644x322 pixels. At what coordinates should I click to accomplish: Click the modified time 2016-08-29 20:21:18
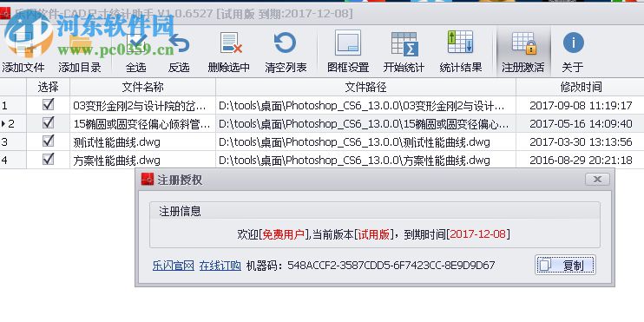coord(581,160)
